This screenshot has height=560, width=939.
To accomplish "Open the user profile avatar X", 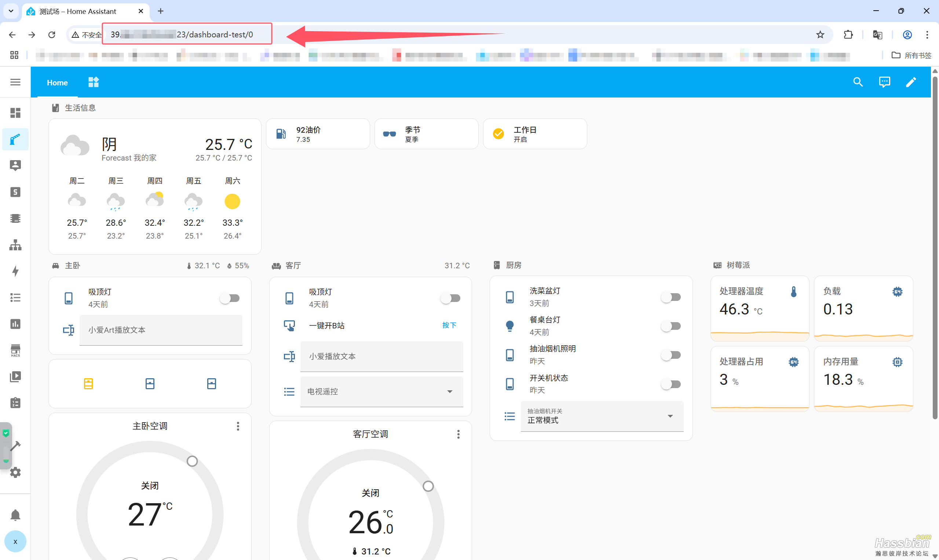I will (x=15, y=542).
